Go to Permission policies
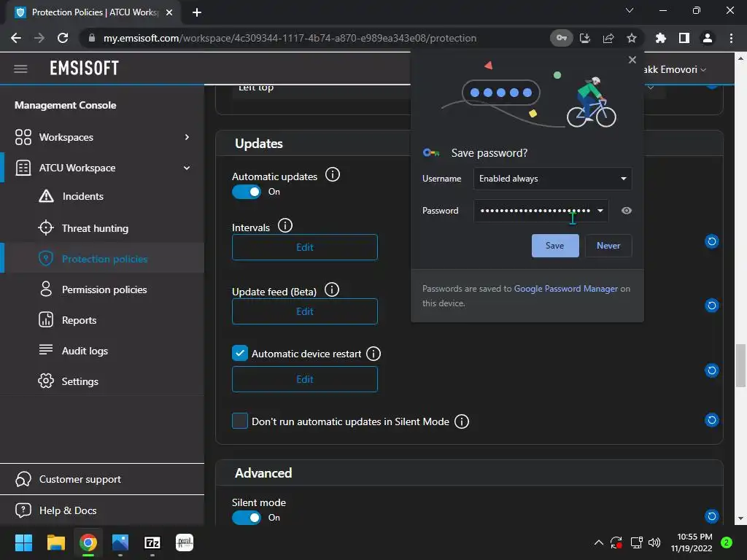Image resolution: width=747 pixels, height=560 pixels. coord(104,289)
